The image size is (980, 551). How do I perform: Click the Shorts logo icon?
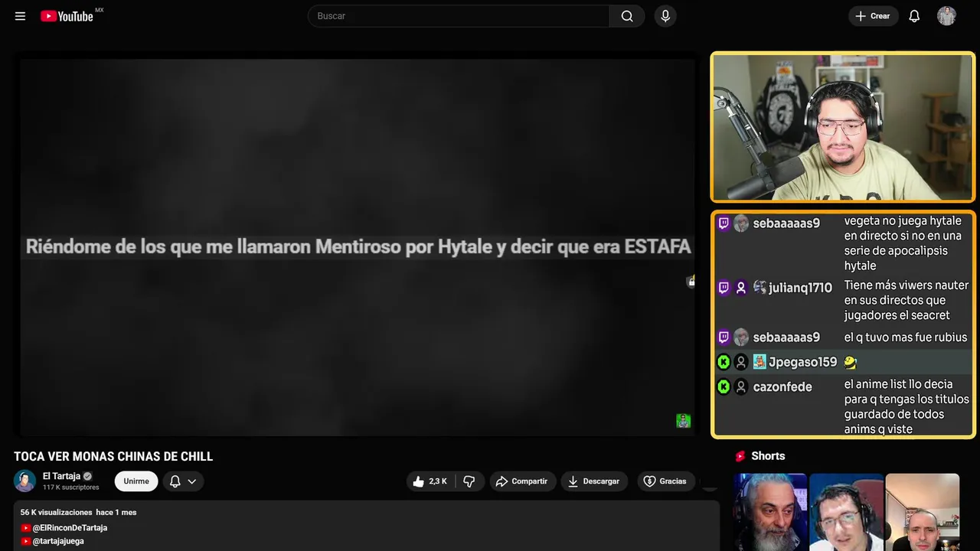(740, 456)
